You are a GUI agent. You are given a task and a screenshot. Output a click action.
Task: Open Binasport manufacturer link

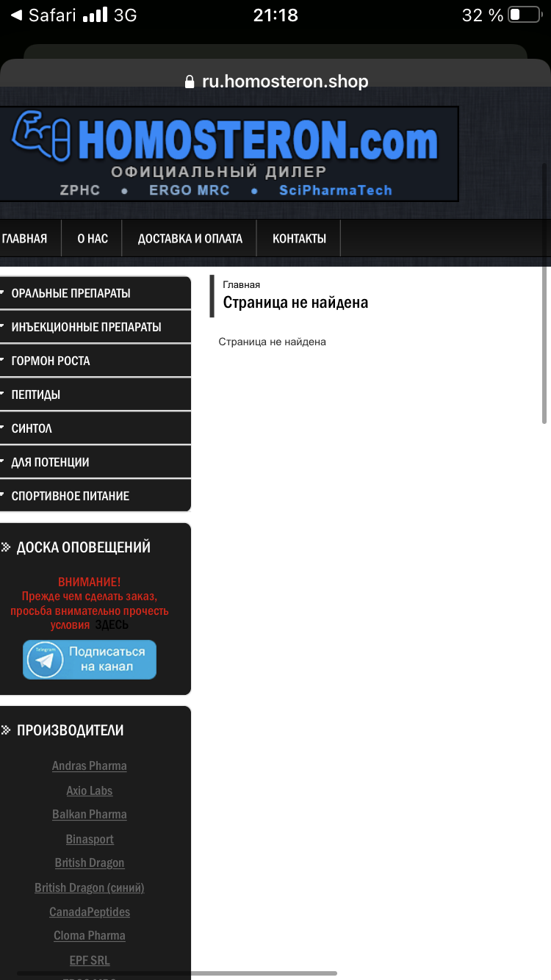coord(90,839)
